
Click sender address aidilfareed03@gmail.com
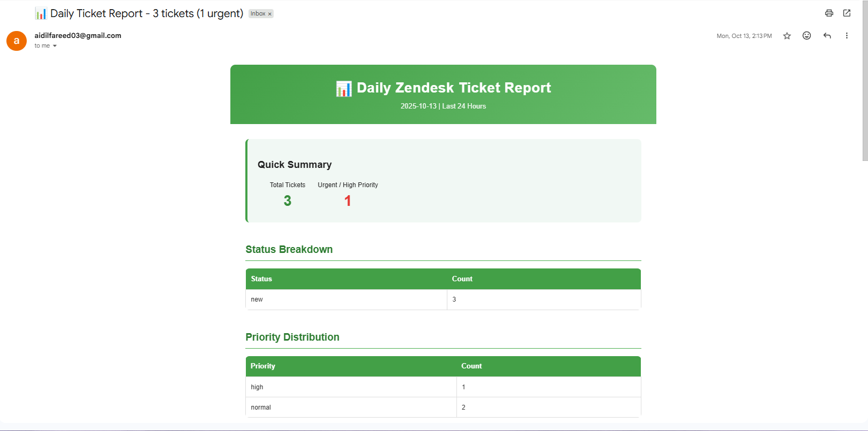click(78, 35)
